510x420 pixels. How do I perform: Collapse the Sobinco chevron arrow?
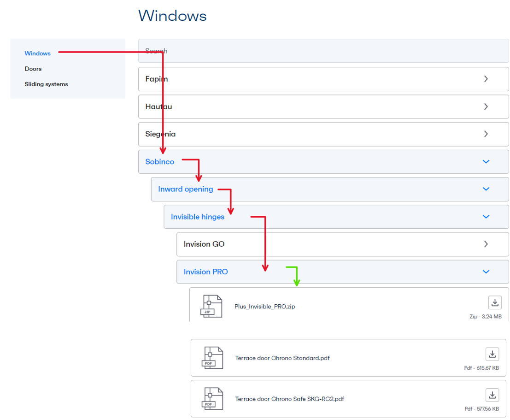click(486, 161)
